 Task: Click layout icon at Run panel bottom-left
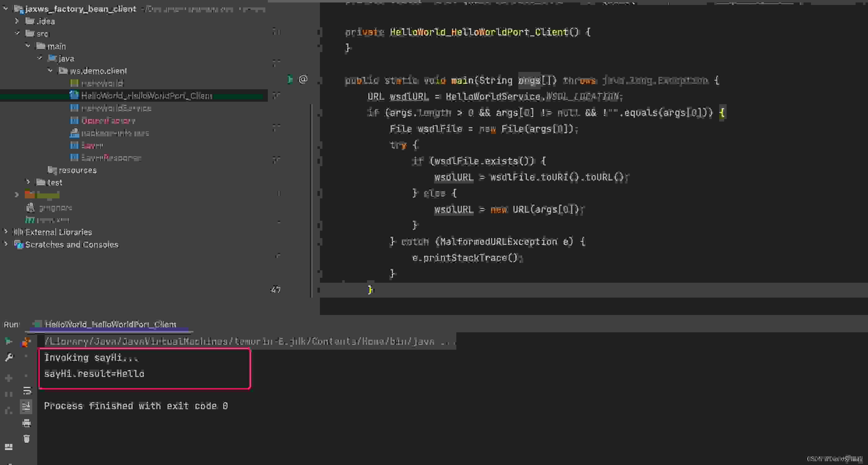[9, 447]
